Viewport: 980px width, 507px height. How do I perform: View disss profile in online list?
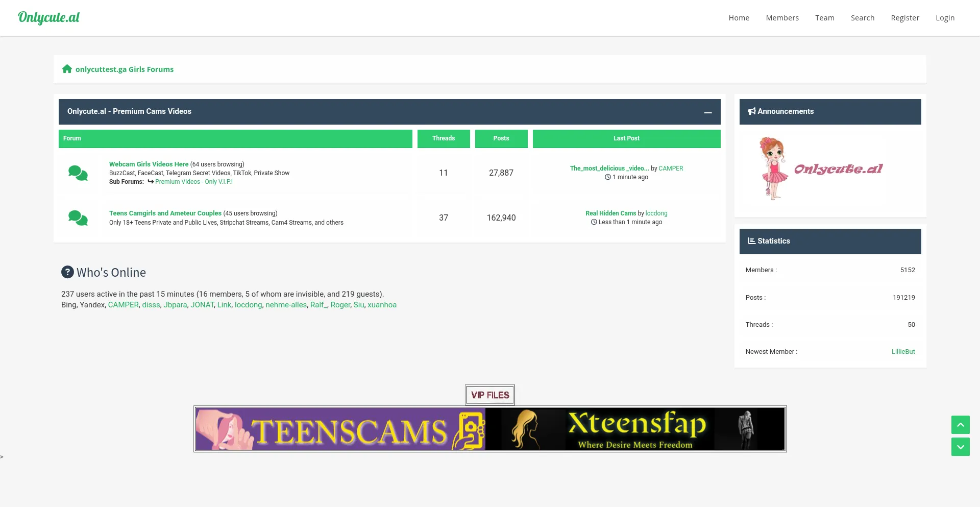151,305
